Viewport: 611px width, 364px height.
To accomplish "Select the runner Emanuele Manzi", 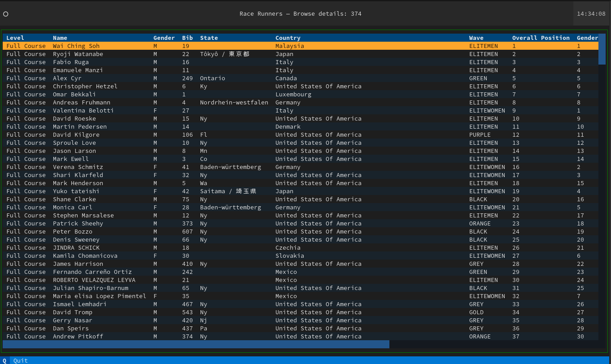I will (x=301, y=70).
